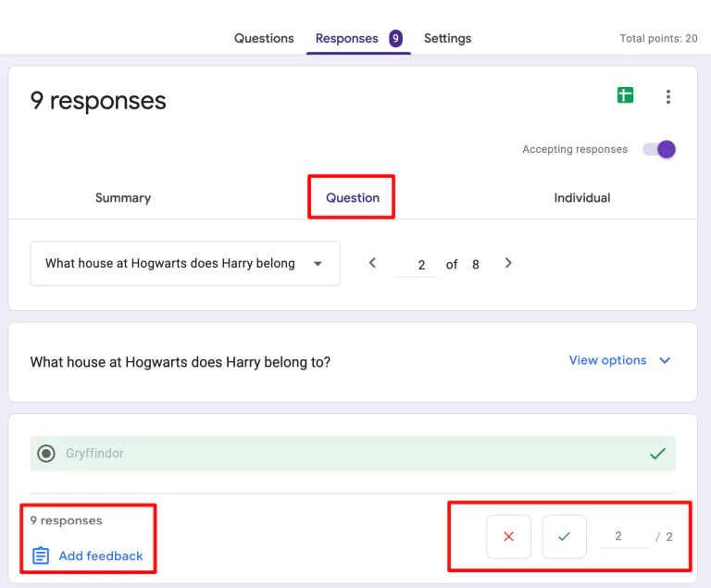Open responses in Google Sheets icon

[625, 95]
